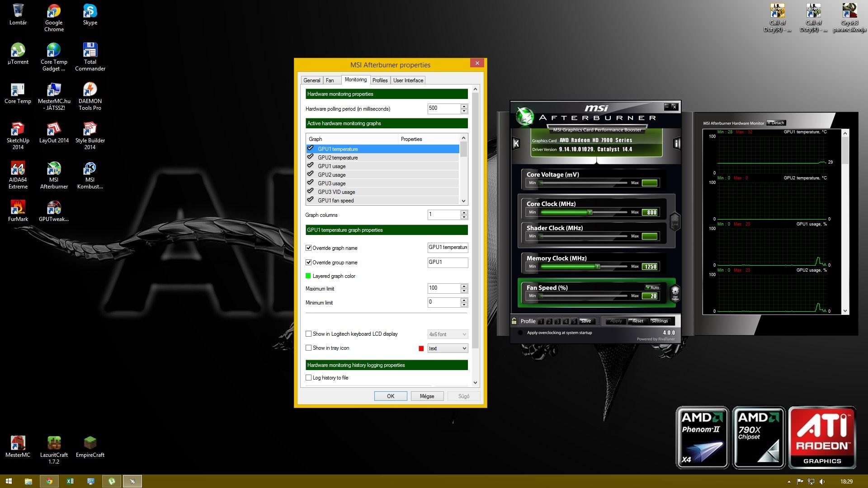Open GPUTweak desktop shortcut
This screenshot has height=488, width=868.
click(54, 211)
